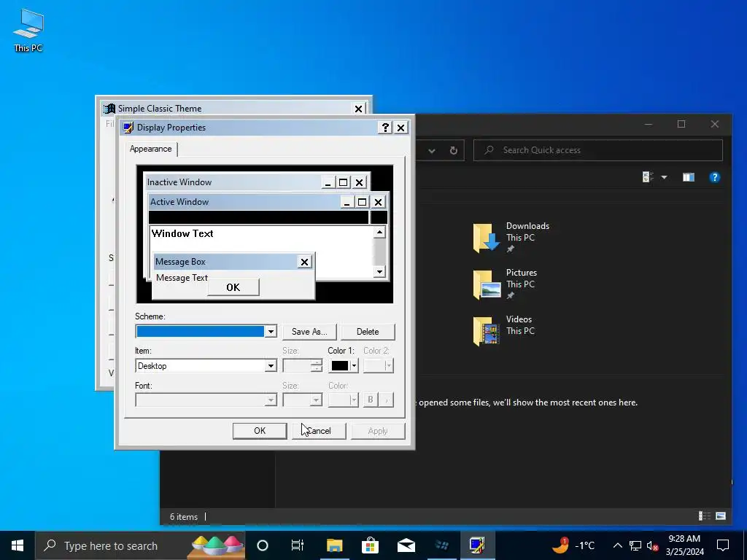Click the Simple Classic Theme title icon

coord(109,109)
